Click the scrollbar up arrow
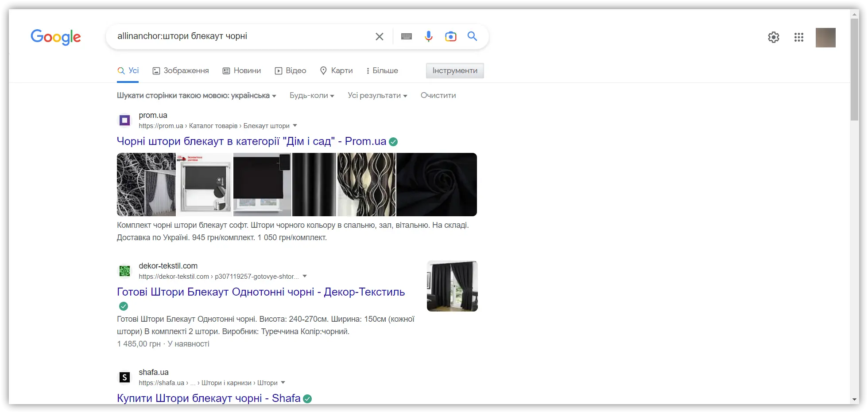The height and width of the screenshot is (413, 868). tap(855, 14)
